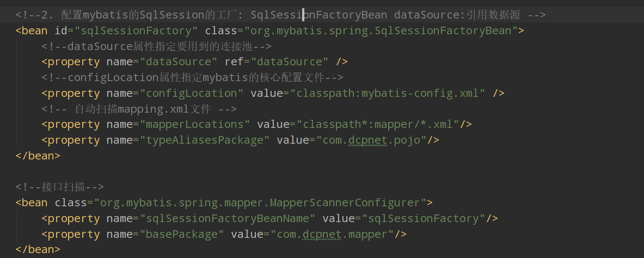Click the MapperScannerConfigurer class value

260,202
